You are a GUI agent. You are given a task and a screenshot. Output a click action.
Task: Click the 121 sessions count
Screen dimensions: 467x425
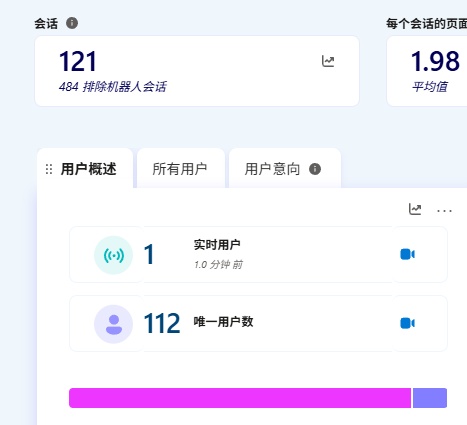pos(78,61)
